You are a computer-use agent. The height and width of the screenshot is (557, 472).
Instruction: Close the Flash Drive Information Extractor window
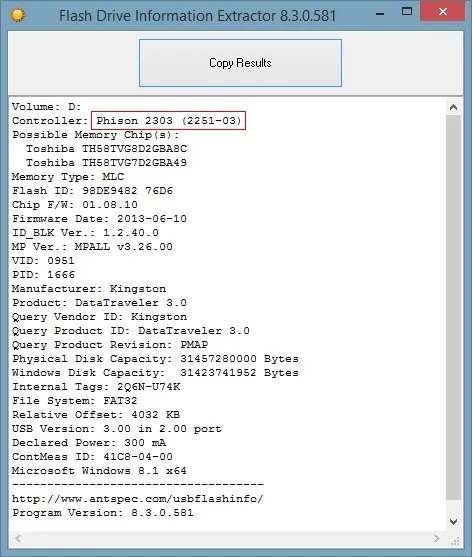point(443,11)
